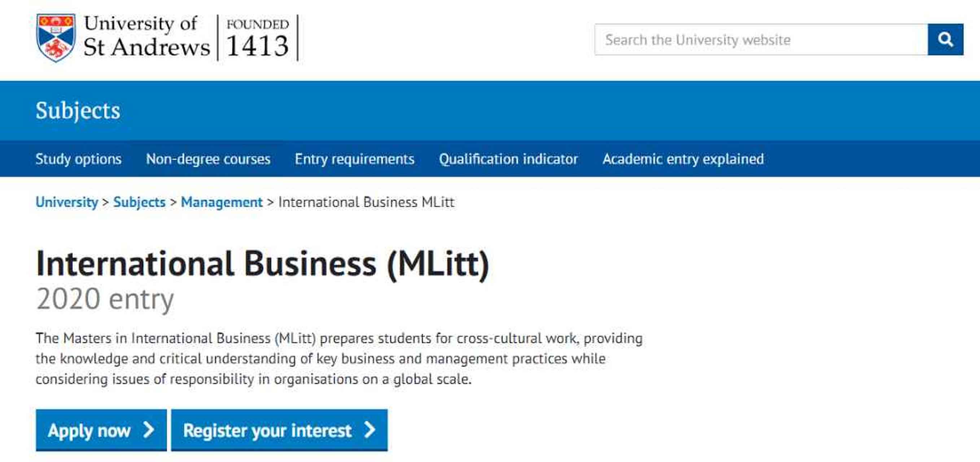Select Entry requirements in the nav bar

click(x=354, y=159)
